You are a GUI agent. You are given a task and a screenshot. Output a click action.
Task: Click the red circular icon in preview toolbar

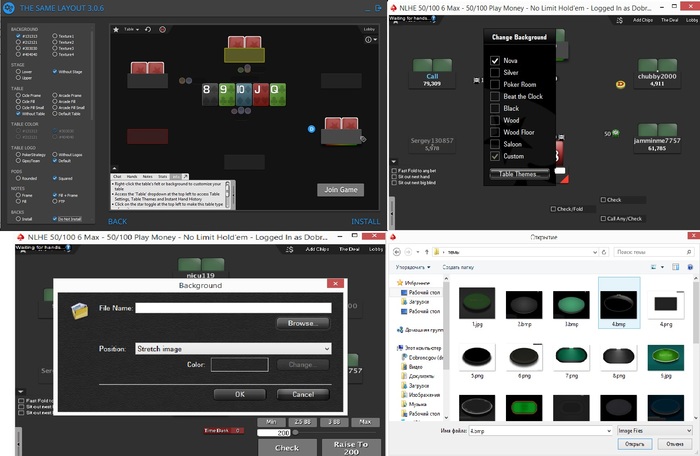point(162,29)
